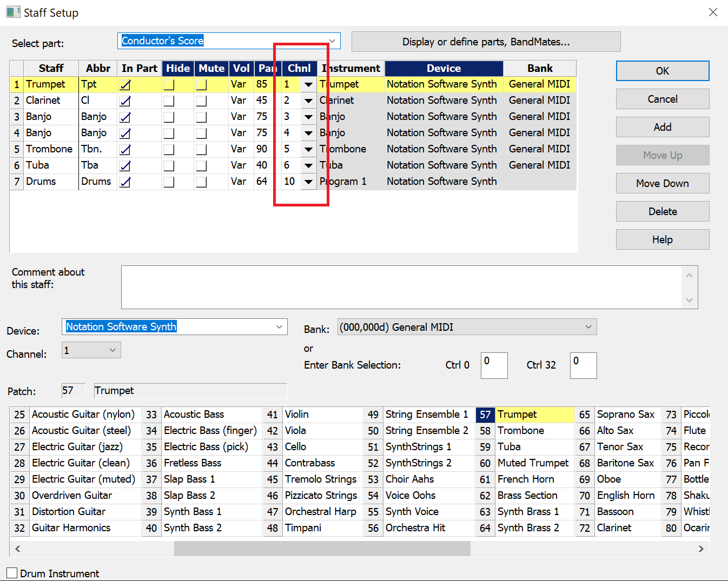Enable the Drum Instrument checkbox

[x=12, y=573]
